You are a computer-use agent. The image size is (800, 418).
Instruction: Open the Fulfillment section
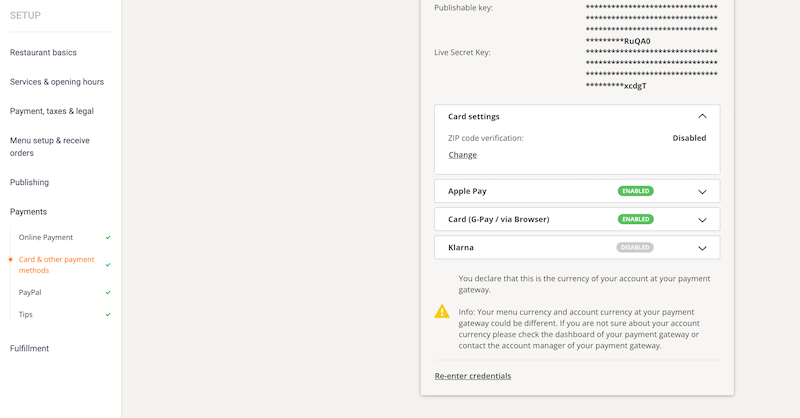pos(29,348)
